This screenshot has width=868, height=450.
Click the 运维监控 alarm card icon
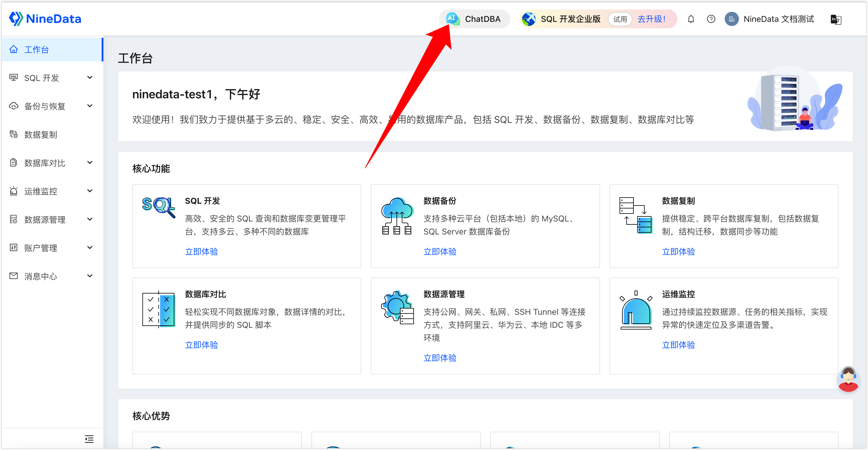(636, 310)
